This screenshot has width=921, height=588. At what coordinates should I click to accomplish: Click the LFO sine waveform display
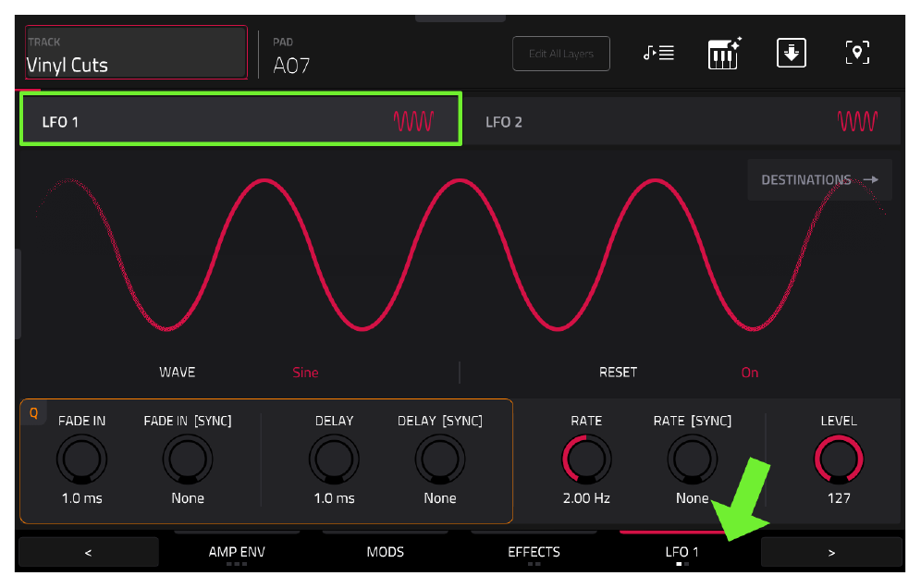460,254
